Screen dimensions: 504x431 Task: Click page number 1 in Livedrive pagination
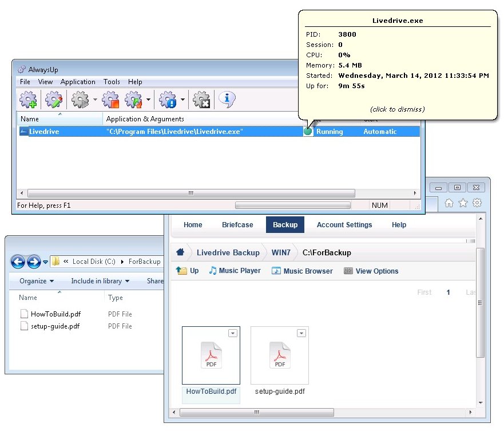pos(448,292)
